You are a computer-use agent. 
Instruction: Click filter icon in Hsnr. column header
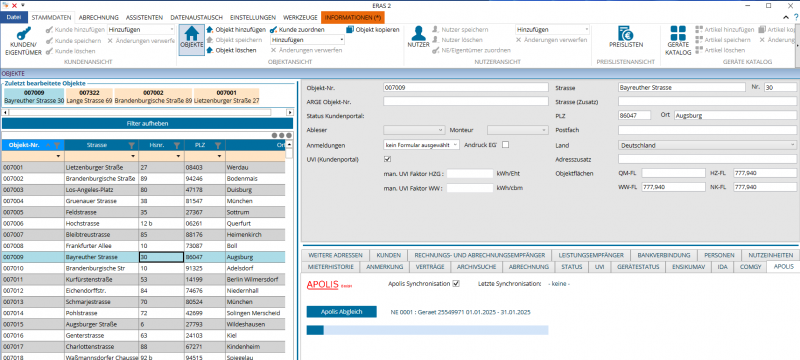(x=177, y=145)
